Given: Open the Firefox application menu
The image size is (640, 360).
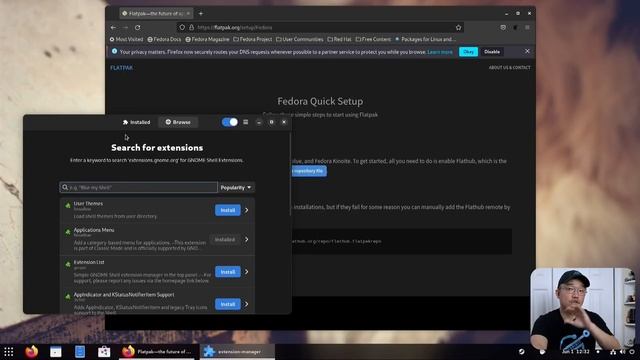Looking at the screenshot, I should (527, 27).
